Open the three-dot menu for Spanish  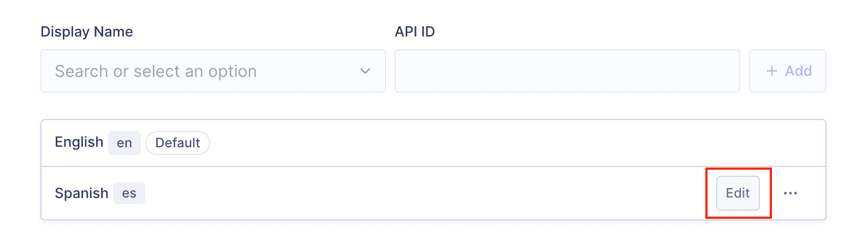click(790, 193)
